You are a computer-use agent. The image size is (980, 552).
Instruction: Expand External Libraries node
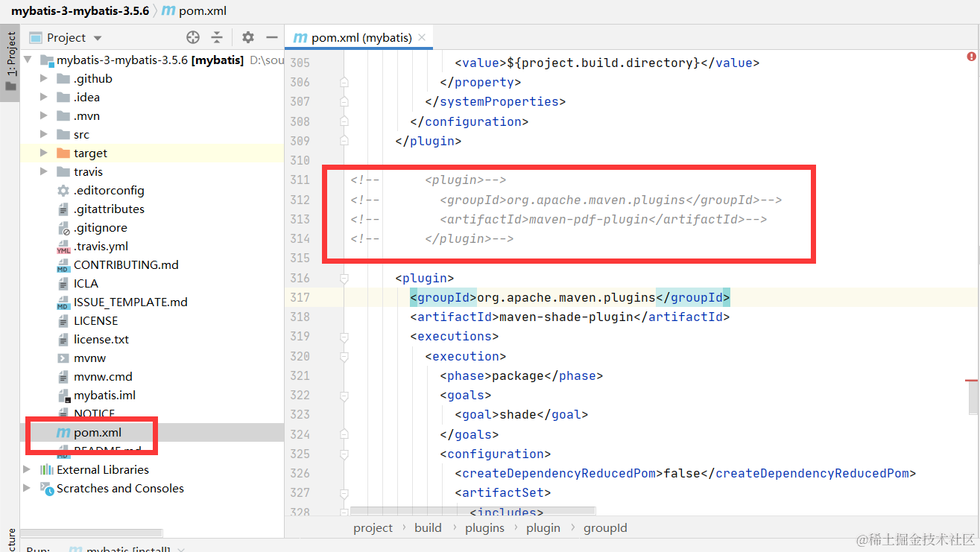28,469
